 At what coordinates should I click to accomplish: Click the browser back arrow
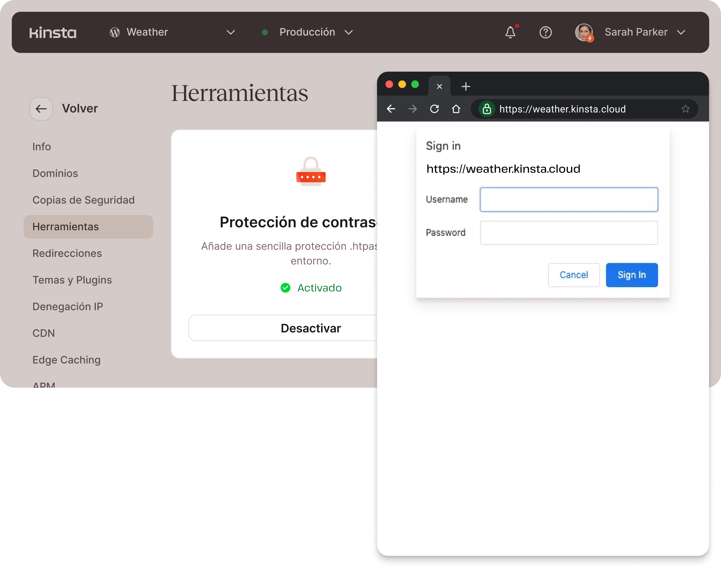[391, 109]
